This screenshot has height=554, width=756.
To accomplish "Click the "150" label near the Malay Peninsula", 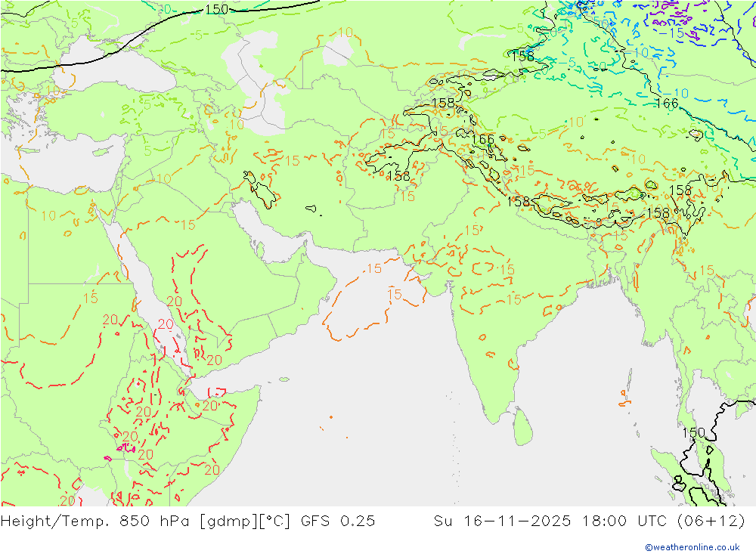I will point(694,432).
